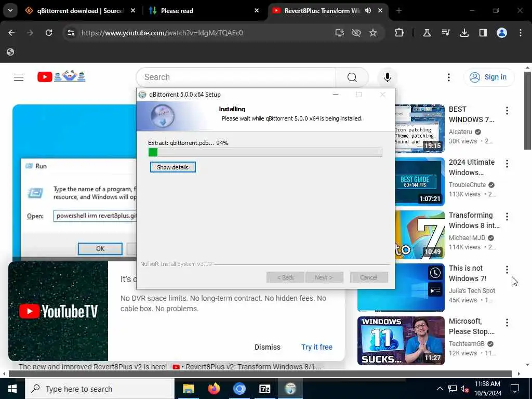Click OK in the Run dialog

pos(100,249)
